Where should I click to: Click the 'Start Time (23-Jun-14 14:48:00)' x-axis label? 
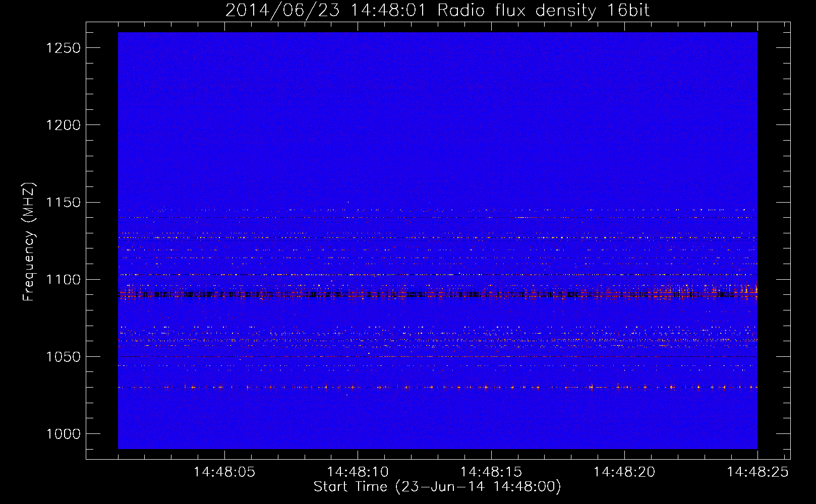click(437, 487)
